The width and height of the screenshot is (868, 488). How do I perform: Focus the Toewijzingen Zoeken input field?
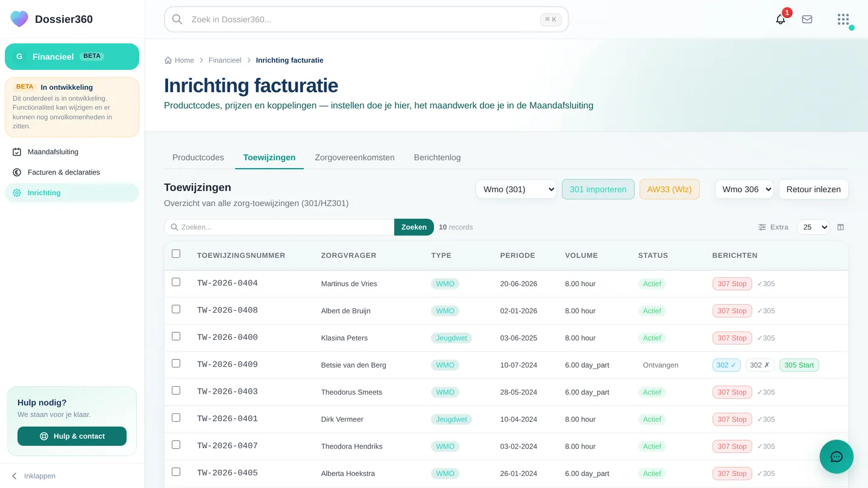pos(279,227)
